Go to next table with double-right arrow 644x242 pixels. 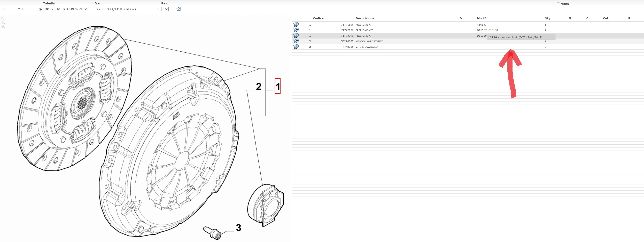click(x=40, y=10)
